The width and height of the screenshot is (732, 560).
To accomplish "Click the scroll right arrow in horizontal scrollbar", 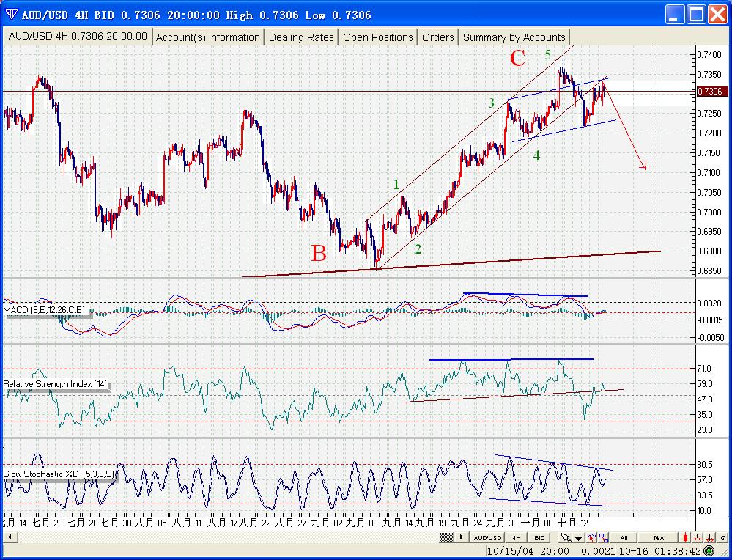I will tap(462, 537).
